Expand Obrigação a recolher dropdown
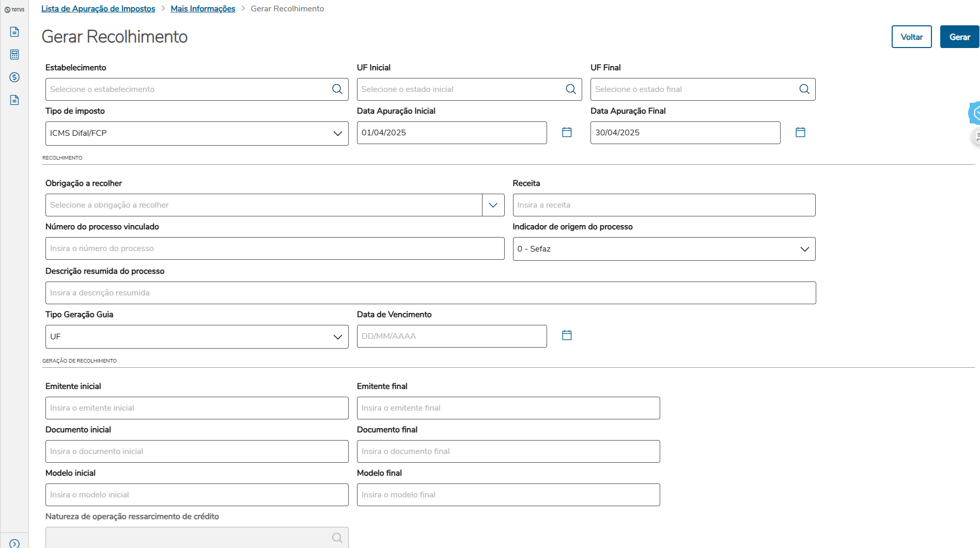This screenshot has width=980, height=548. pos(493,205)
